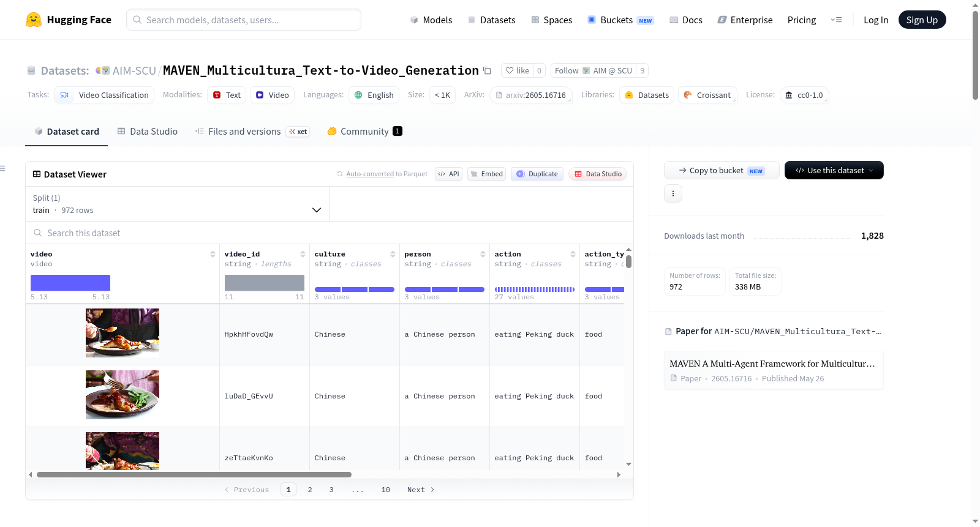Open the Video Classification task tag
The width and height of the screenshot is (980, 527).
pos(104,95)
